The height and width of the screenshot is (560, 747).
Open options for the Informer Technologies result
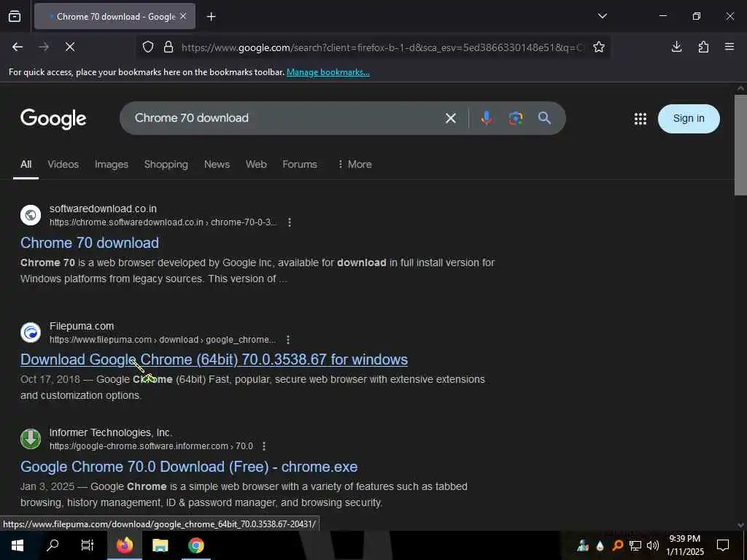tap(264, 446)
